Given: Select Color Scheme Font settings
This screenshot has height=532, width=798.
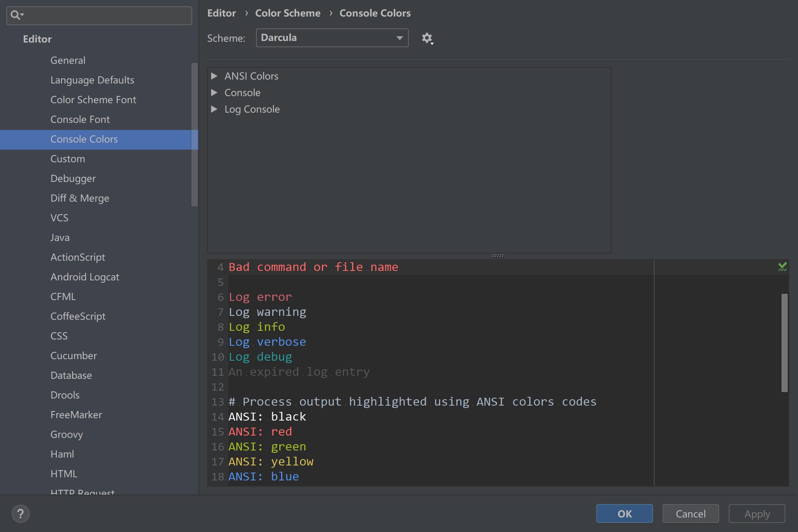Looking at the screenshot, I should (x=93, y=100).
